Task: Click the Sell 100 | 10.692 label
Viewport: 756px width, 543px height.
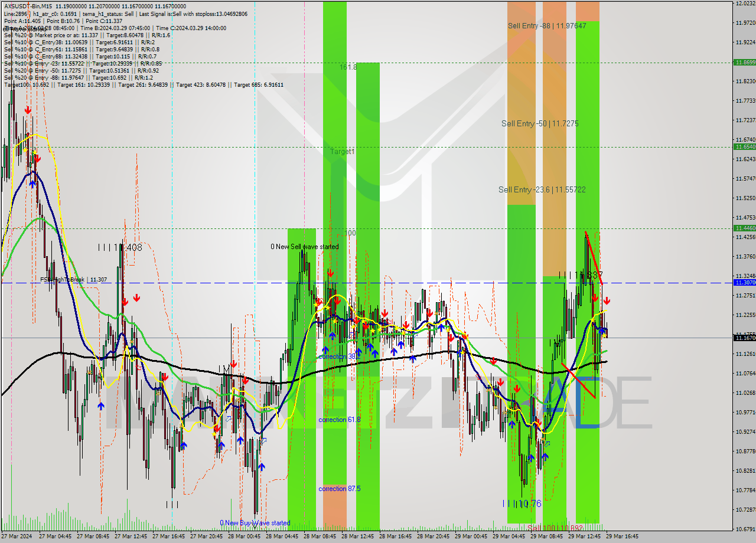Action: [x=555, y=528]
